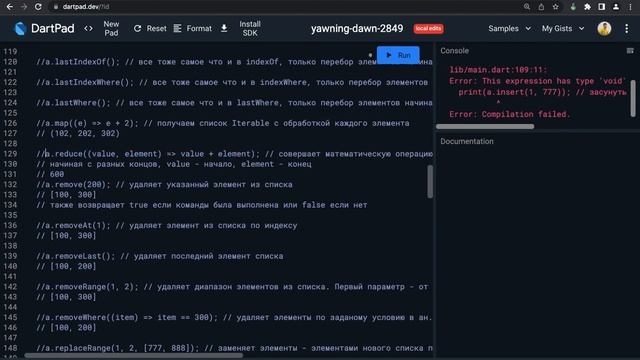Expand the My Gists dropdown
The height and width of the screenshot is (360, 640).
[x=563, y=29]
